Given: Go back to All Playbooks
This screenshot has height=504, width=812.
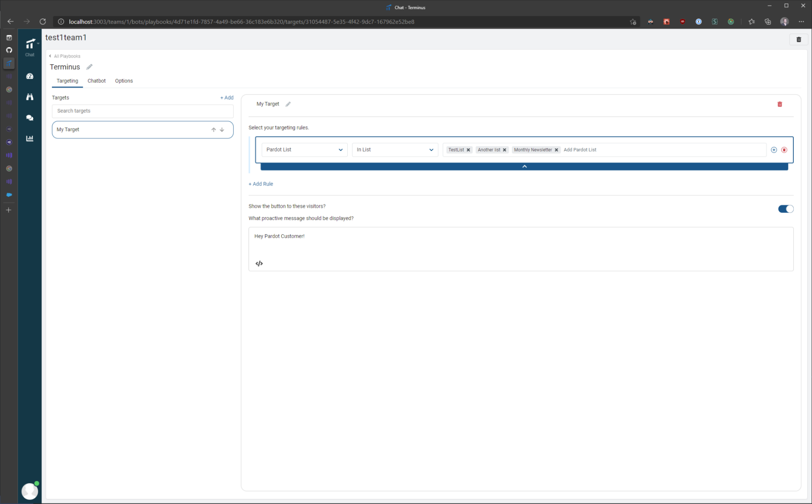Looking at the screenshot, I should coord(65,56).
